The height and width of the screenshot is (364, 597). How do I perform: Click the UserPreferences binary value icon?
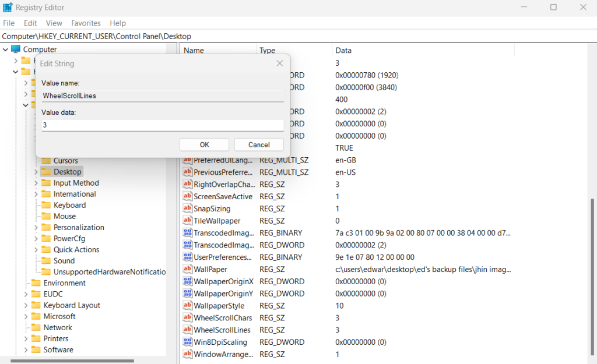click(x=188, y=257)
